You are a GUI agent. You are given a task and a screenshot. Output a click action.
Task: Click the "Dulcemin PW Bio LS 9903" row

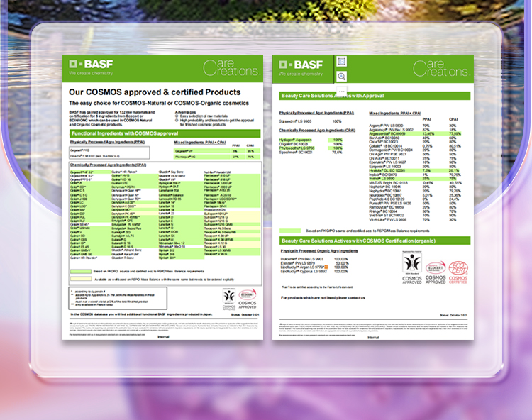pos(314,259)
